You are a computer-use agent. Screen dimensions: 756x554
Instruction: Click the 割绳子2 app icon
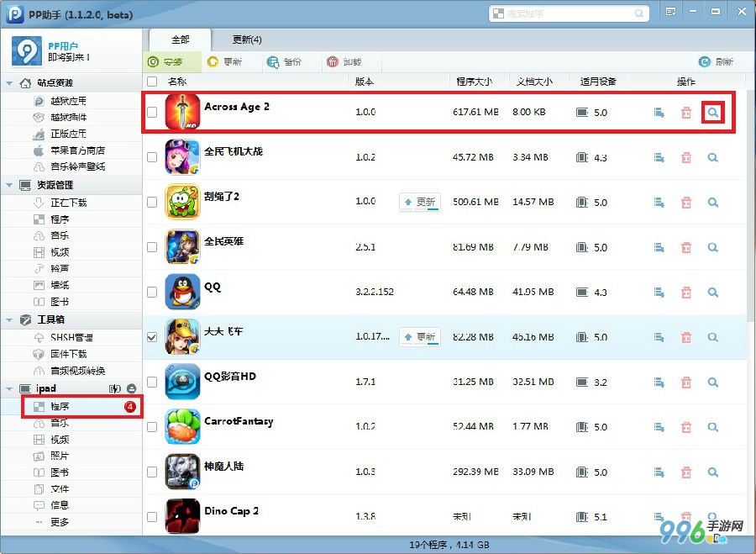tap(182, 202)
